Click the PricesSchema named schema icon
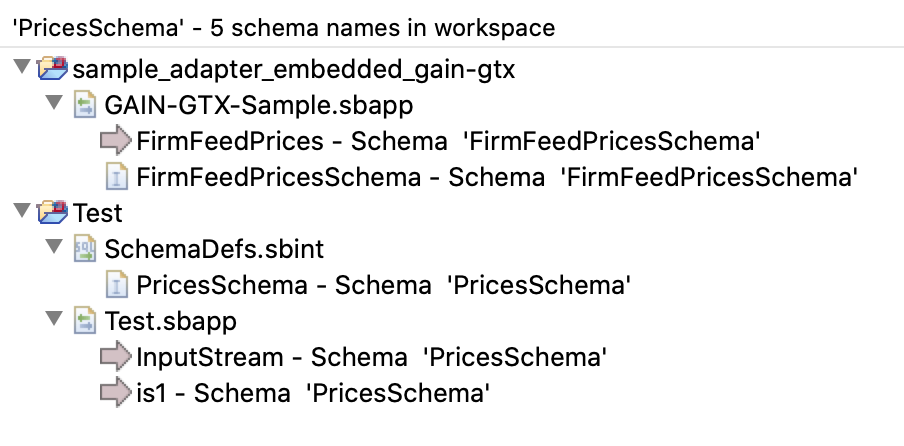Screen dimensions: 904x446 click(x=117, y=285)
